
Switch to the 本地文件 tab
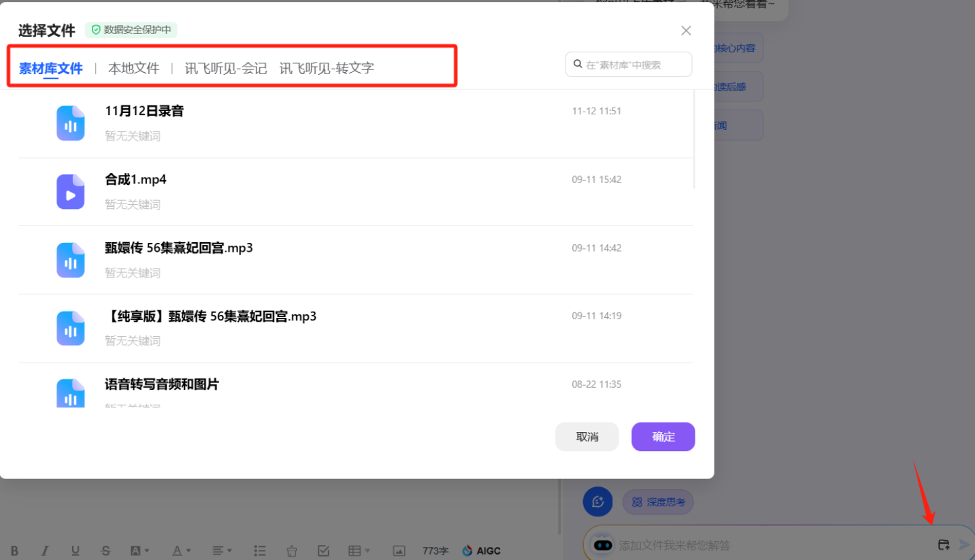(133, 68)
